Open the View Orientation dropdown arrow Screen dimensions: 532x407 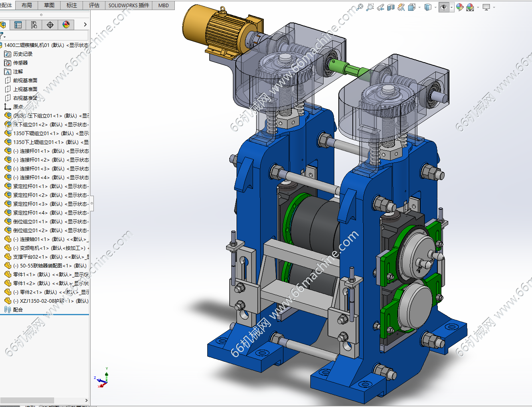419,7
